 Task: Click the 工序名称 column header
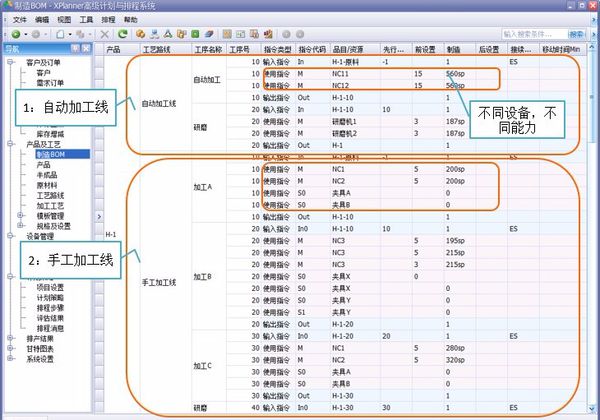209,49
